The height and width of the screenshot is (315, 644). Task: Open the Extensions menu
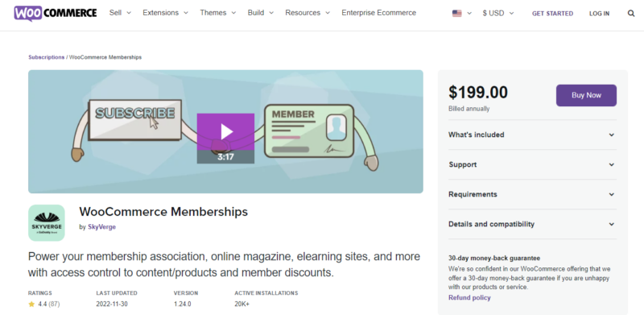tap(165, 13)
